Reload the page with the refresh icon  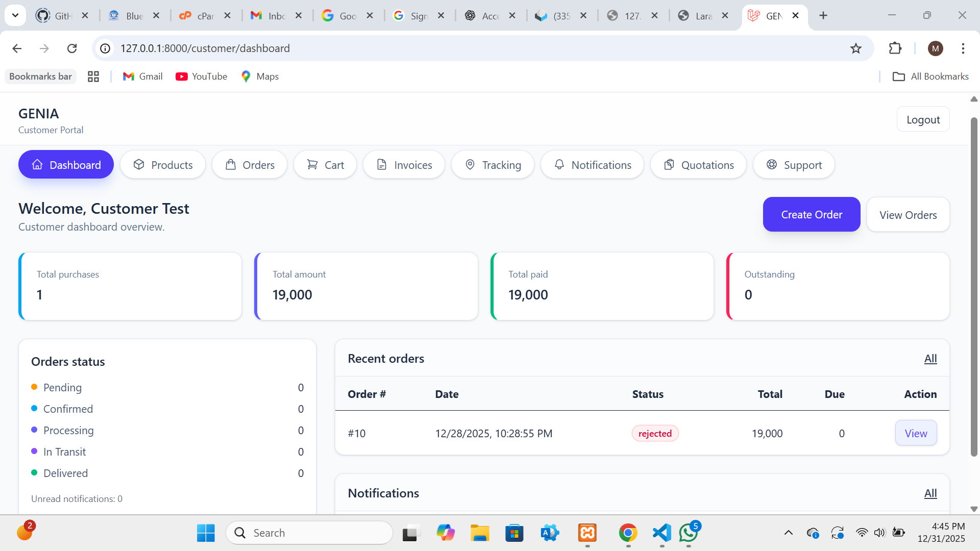(72, 48)
